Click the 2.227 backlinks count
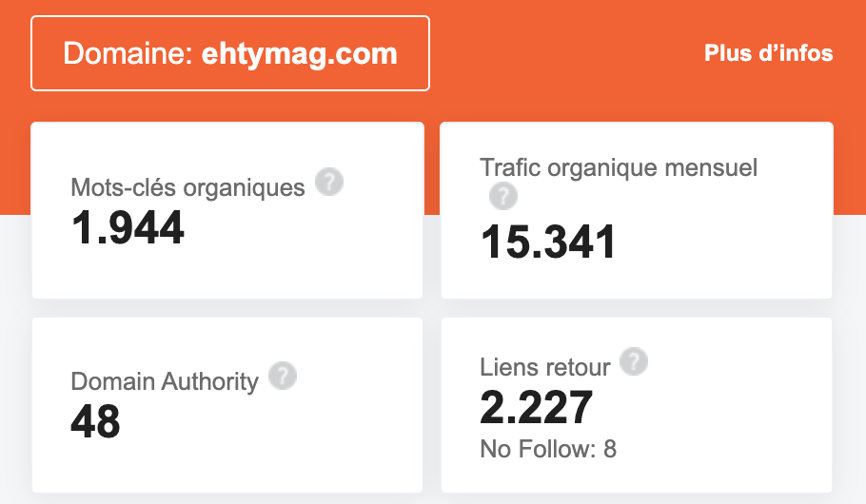The height and width of the screenshot is (504, 866). tap(537, 407)
